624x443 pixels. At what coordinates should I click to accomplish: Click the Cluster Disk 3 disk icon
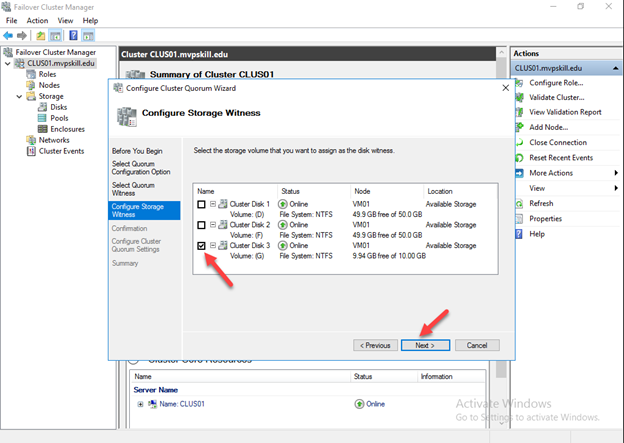click(223, 245)
